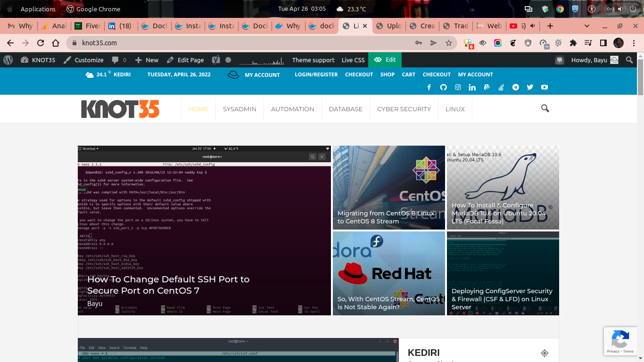Image resolution: width=644 pixels, height=362 pixels.
Task: Click the LOGIN/REGISTER link
Action: point(316,74)
